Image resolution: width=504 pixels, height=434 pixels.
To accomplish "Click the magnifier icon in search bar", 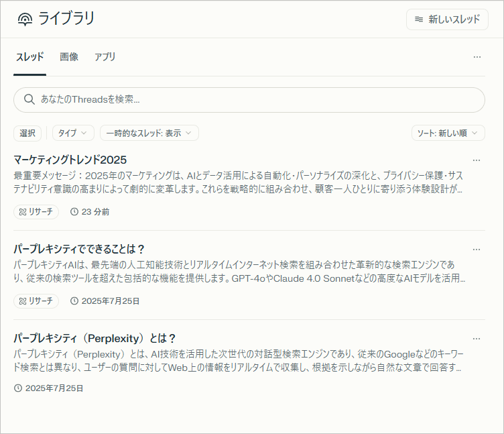I will 29,99.
